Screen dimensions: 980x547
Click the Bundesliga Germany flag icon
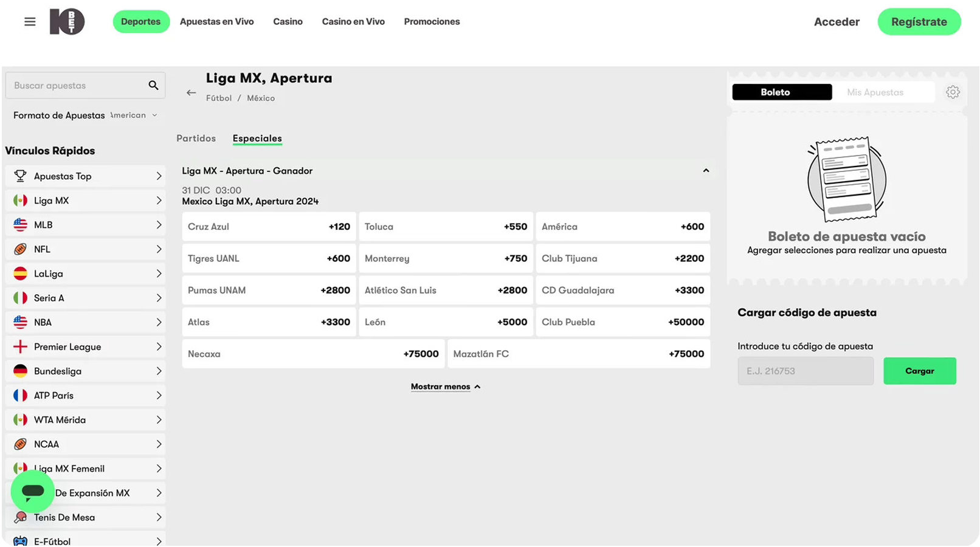[x=20, y=371]
